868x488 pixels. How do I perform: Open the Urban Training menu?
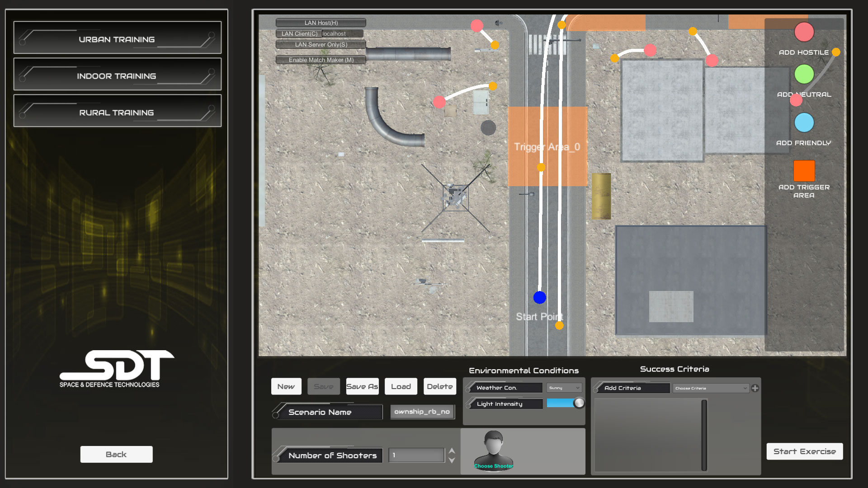(117, 39)
